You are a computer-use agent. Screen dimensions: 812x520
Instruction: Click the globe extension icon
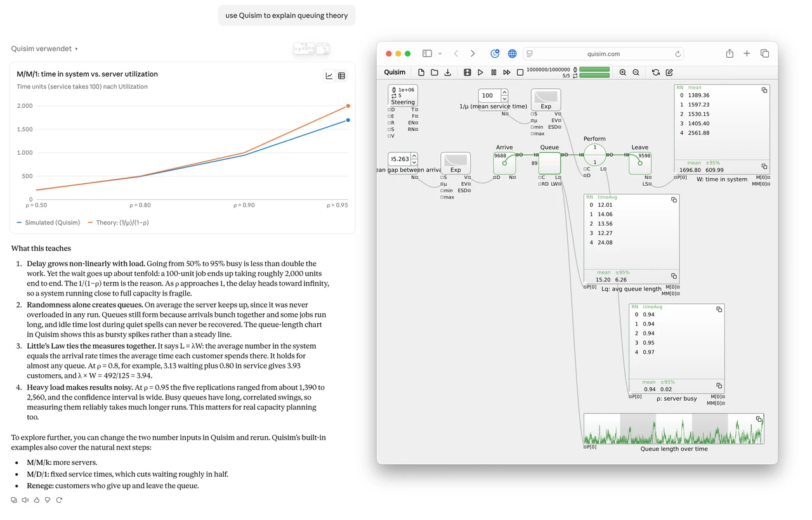click(512, 54)
